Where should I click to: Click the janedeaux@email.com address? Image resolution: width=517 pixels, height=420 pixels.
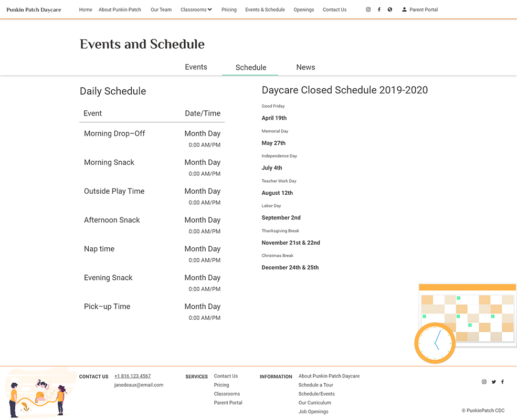pos(139,385)
